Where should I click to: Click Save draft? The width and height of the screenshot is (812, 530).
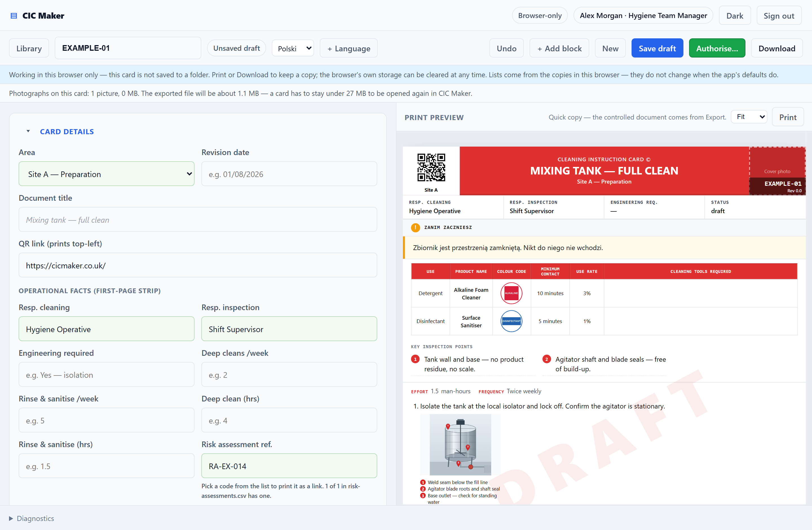[657, 48]
